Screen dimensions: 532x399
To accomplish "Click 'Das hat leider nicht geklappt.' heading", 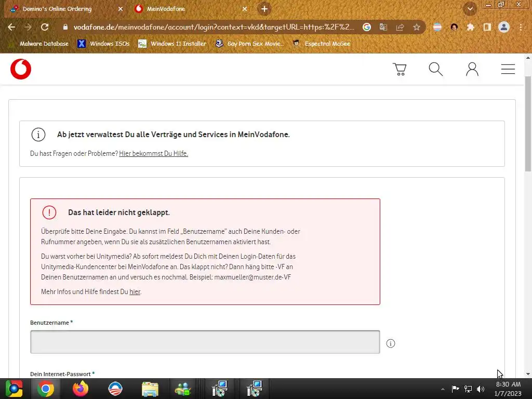I will tap(119, 212).
